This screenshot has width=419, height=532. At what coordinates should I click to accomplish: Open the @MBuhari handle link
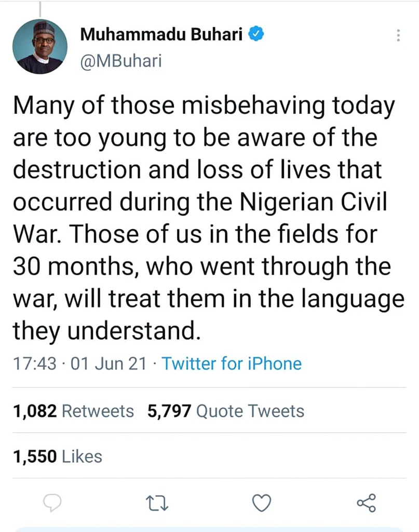121,61
